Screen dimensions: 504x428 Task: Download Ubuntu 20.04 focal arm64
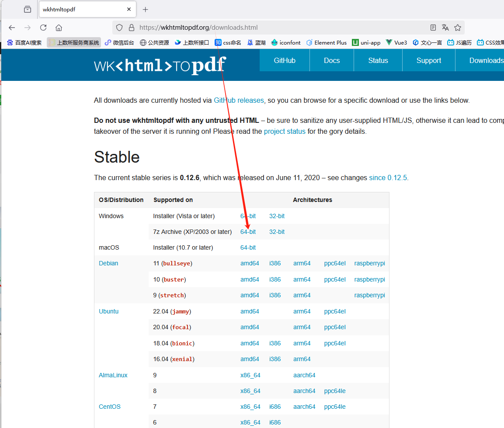click(302, 327)
